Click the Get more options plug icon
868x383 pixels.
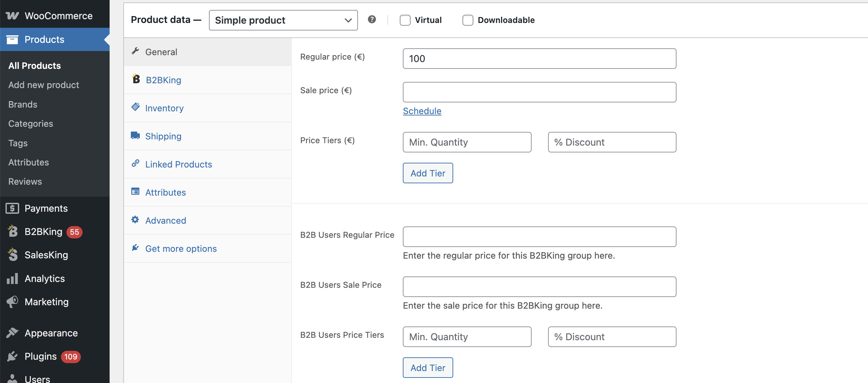(x=135, y=247)
